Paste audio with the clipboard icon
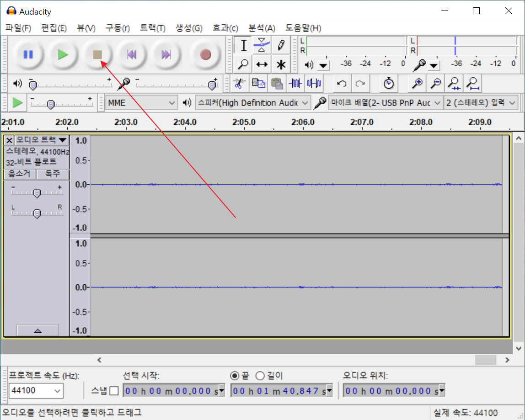Image resolution: width=525 pixels, height=420 pixels. [x=277, y=83]
